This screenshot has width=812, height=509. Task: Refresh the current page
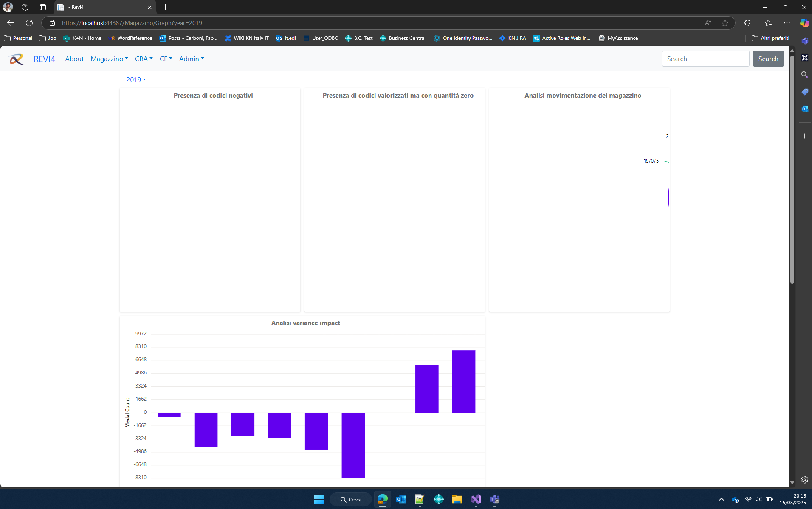pos(29,22)
